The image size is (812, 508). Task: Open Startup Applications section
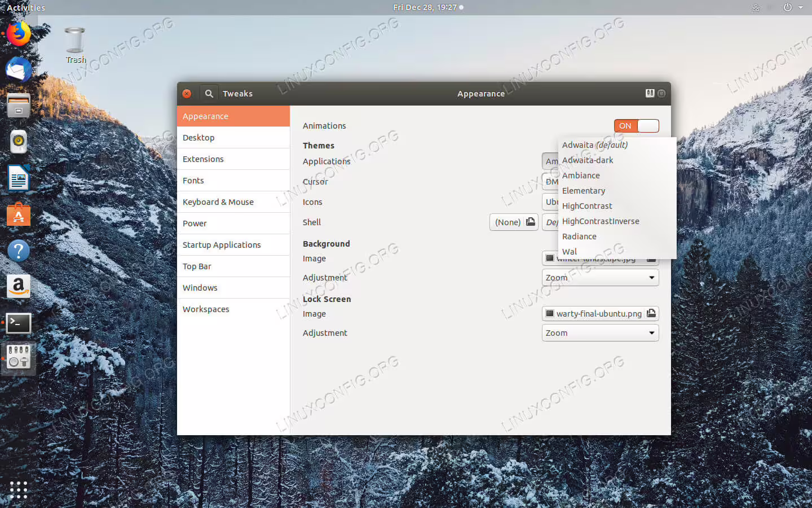(233, 245)
